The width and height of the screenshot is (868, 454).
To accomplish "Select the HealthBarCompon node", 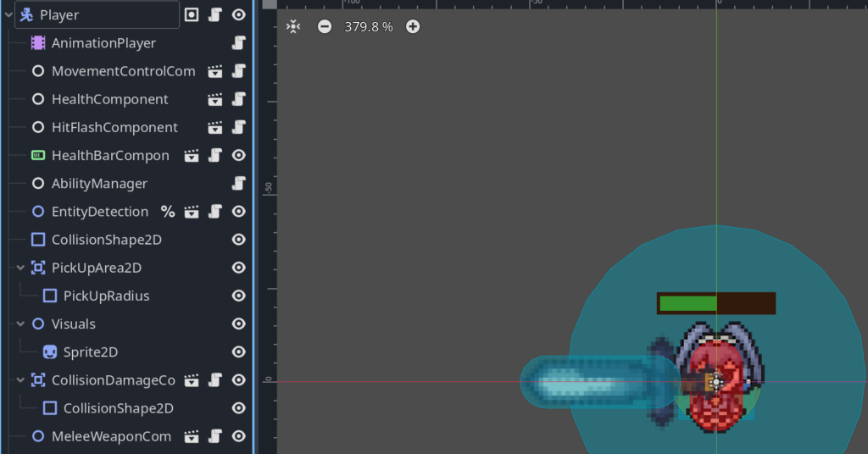I will coord(110,156).
